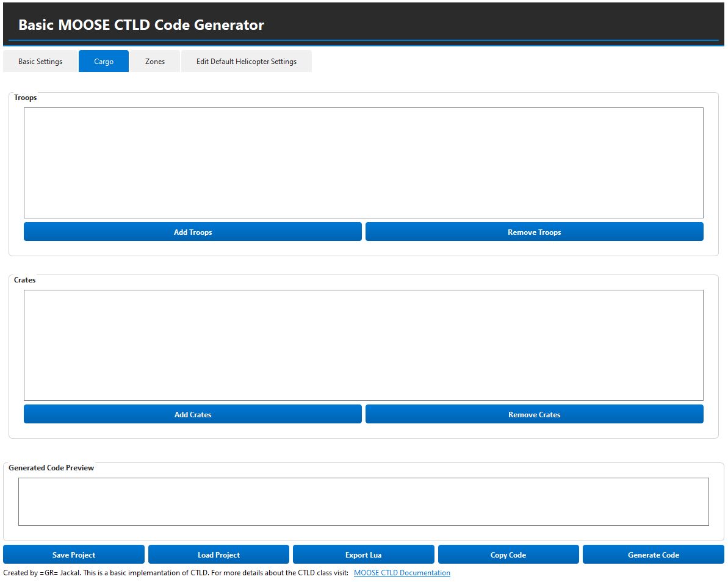The image size is (728, 582).
Task: Select the Cargo tab
Action: (104, 62)
